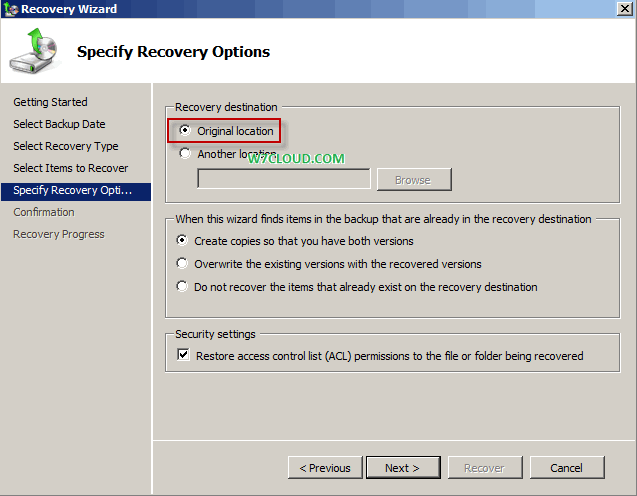
Task: Choose Overwrite the existing versions option
Action: 182,264
